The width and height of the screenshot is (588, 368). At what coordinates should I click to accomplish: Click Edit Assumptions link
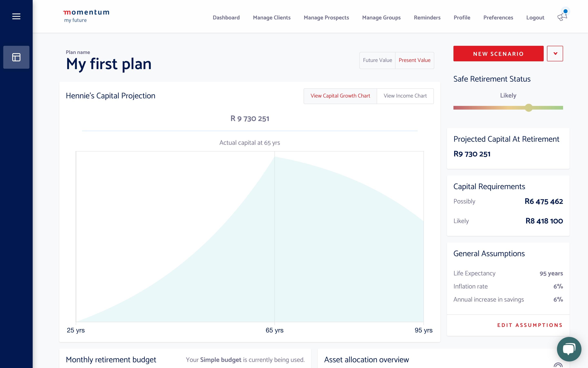pyautogui.click(x=530, y=325)
